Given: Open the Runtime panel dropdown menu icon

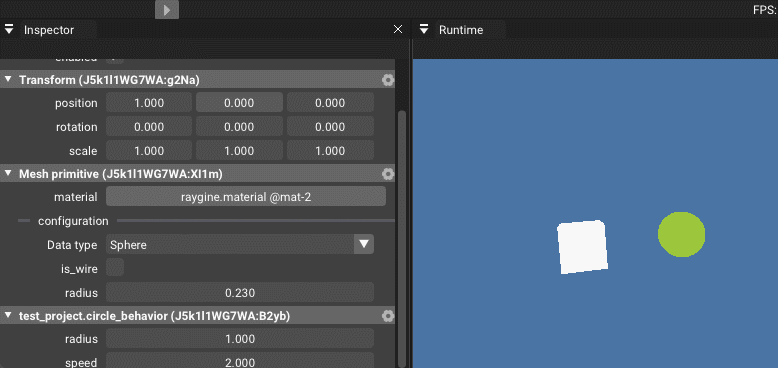Looking at the screenshot, I should coord(424,30).
